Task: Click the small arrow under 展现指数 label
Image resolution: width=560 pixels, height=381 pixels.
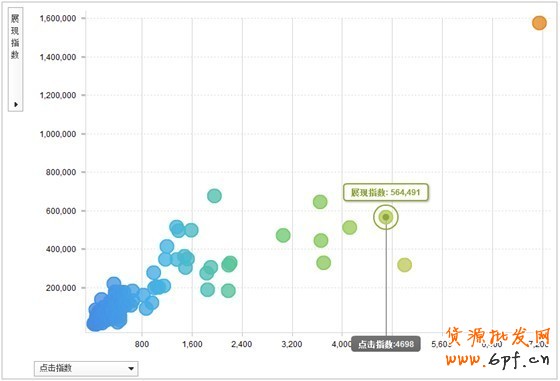Action: pos(16,104)
